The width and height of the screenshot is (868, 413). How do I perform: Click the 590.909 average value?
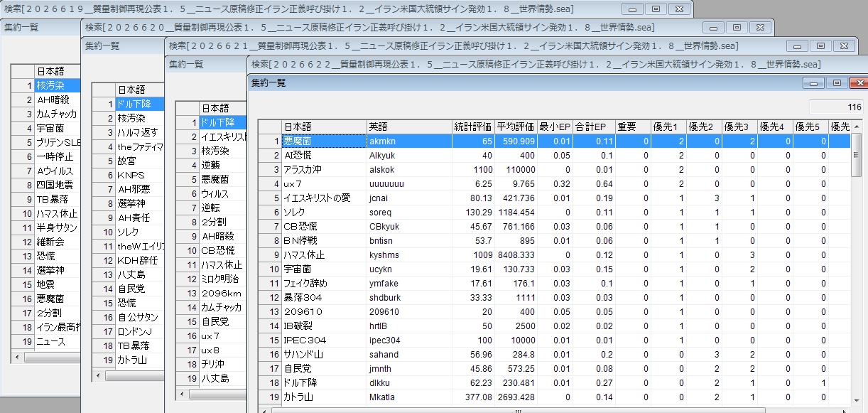point(516,141)
